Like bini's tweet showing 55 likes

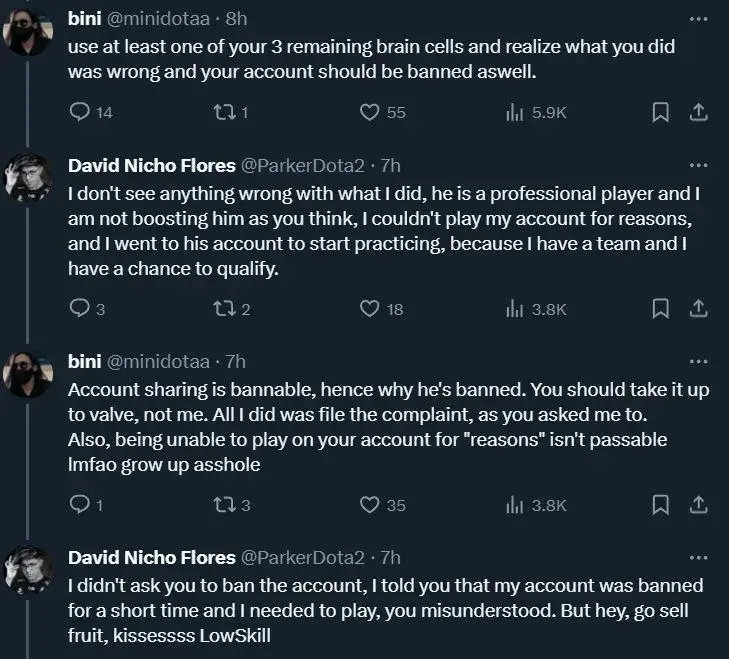pyautogui.click(x=370, y=112)
